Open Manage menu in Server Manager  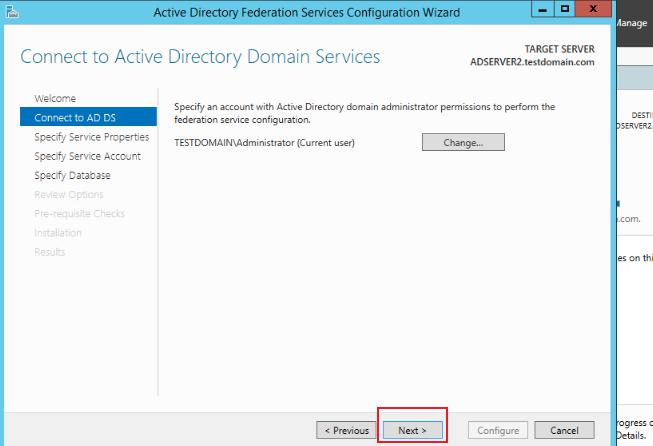[632, 23]
